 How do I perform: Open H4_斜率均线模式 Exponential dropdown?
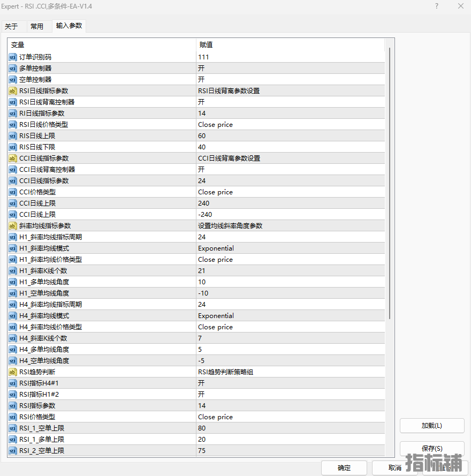tap(291, 315)
